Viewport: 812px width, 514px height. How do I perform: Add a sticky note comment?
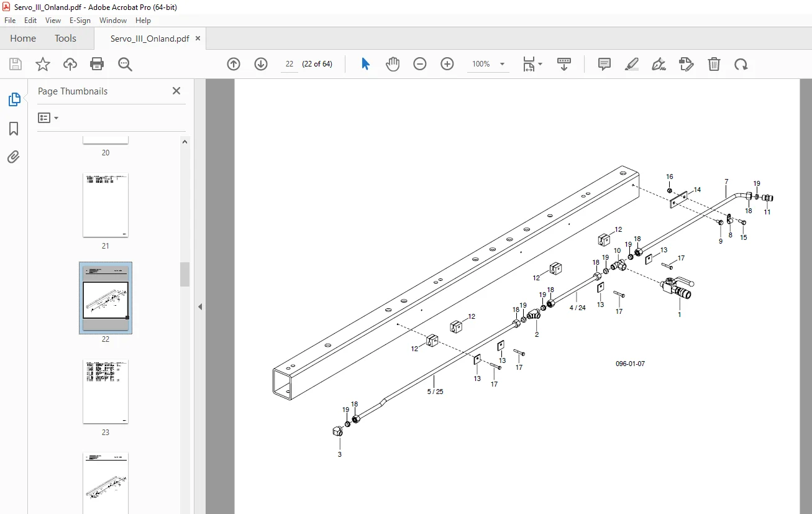[604, 64]
